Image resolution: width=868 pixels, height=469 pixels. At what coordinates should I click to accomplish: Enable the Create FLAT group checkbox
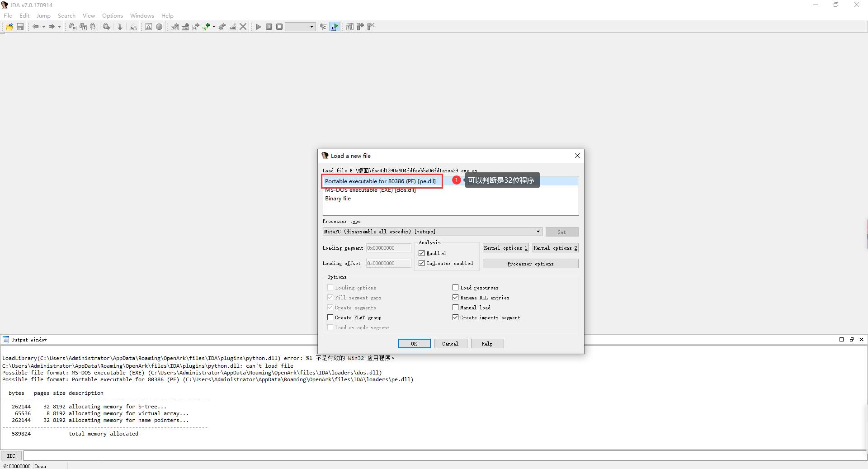[x=330, y=317]
